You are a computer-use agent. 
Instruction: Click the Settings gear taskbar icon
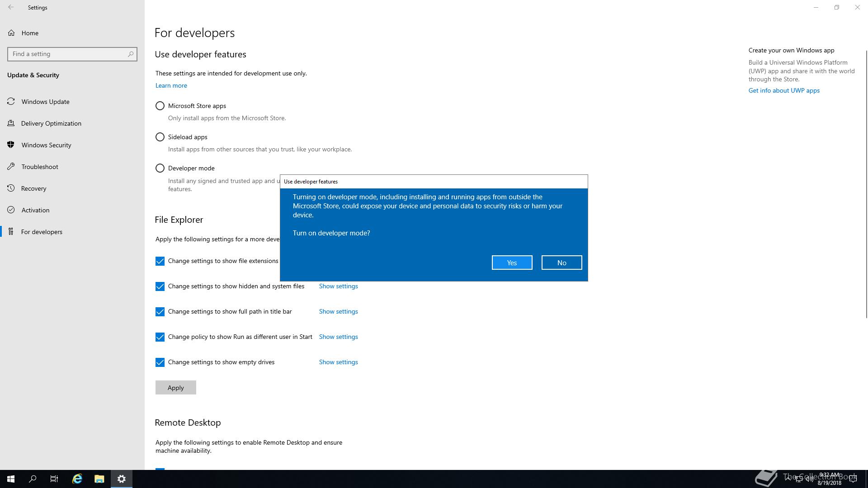(x=122, y=479)
